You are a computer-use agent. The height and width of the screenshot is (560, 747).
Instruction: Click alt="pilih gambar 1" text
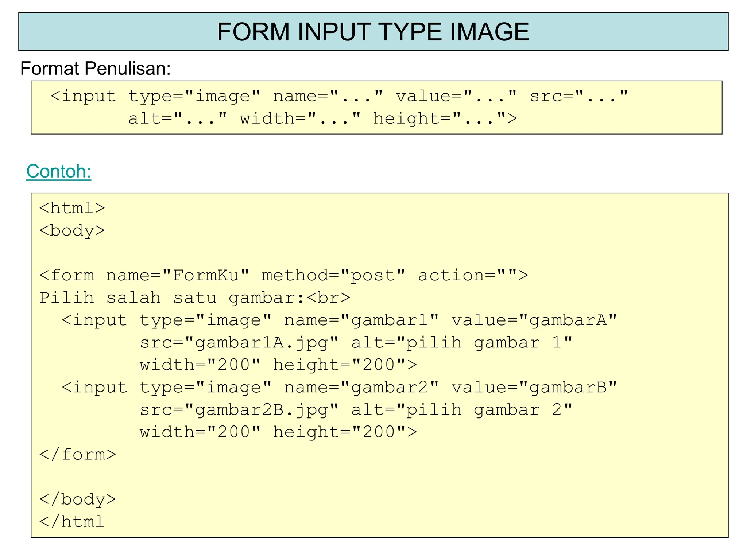461,343
